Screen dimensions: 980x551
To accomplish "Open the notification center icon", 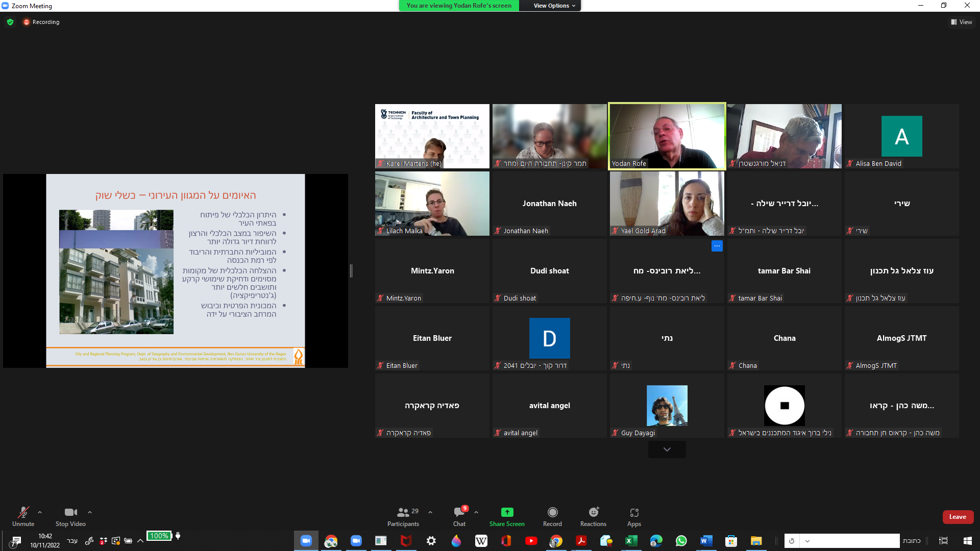I will click(16, 541).
